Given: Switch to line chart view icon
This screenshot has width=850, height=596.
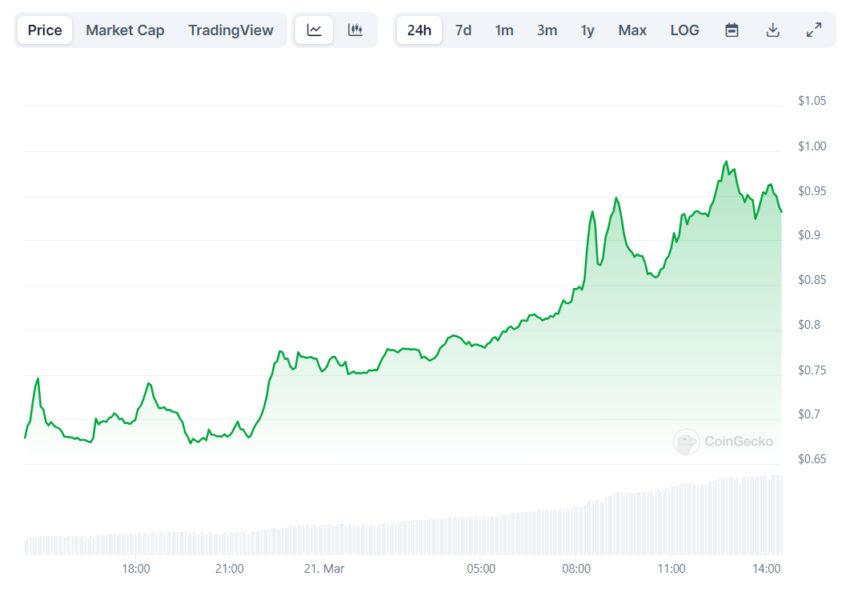Looking at the screenshot, I should (314, 30).
